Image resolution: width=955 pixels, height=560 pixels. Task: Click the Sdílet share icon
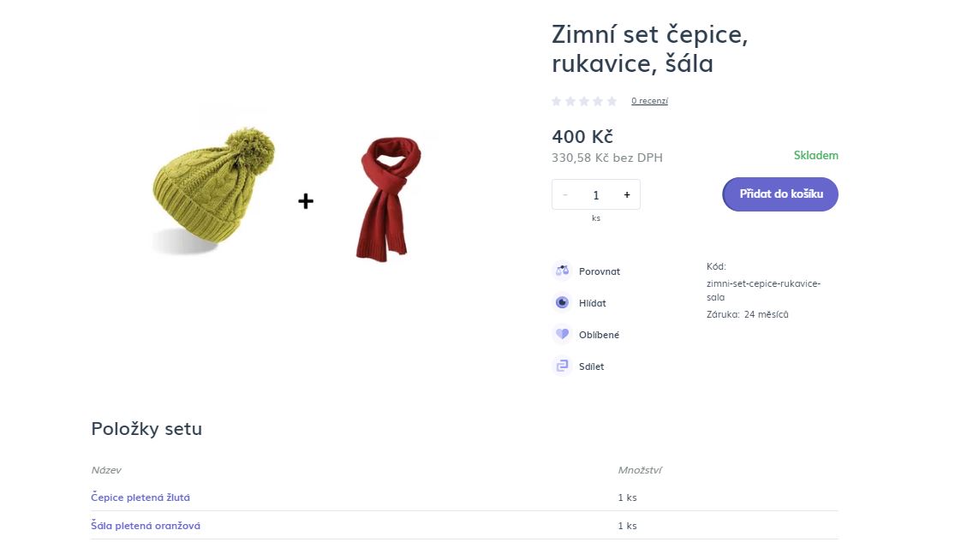tap(563, 366)
